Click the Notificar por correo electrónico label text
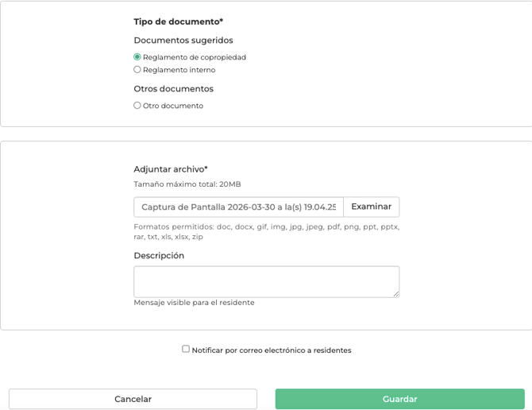The width and height of the screenshot is (532, 410). 272,350
